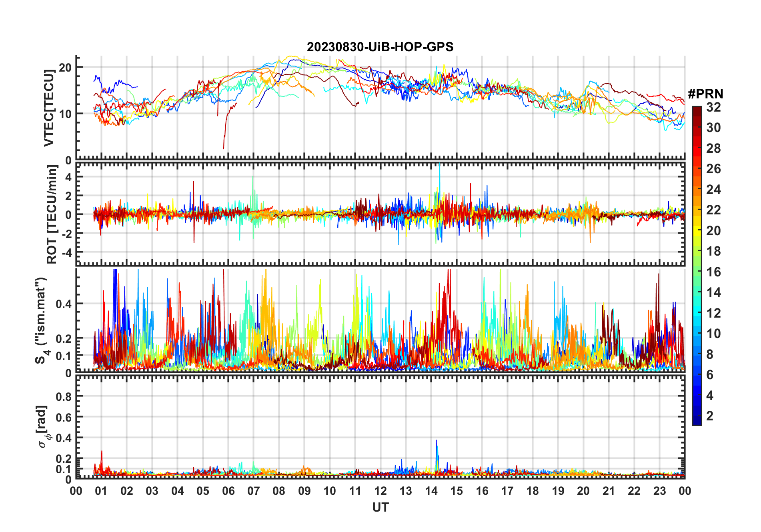Select the UT x-axis label
The image size is (761, 532).
coord(380,507)
